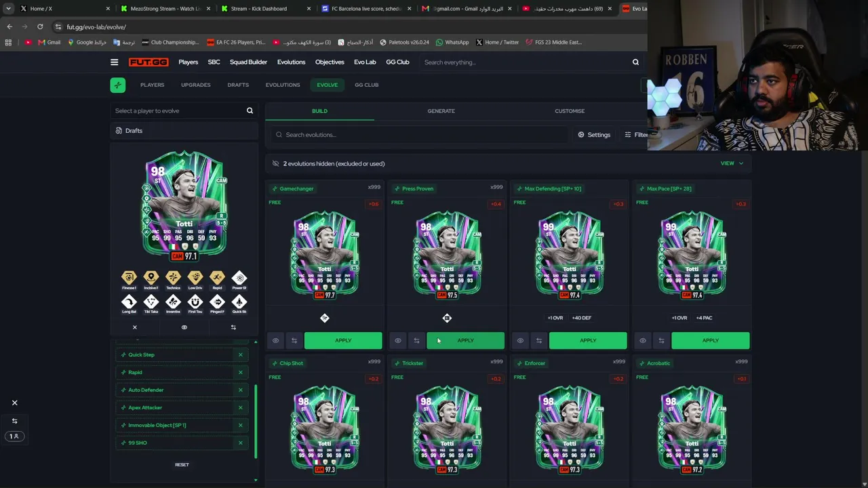Remove the Quick Step evolution from the list
Image resolution: width=868 pixels, height=488 pixels.
(240, 354)
